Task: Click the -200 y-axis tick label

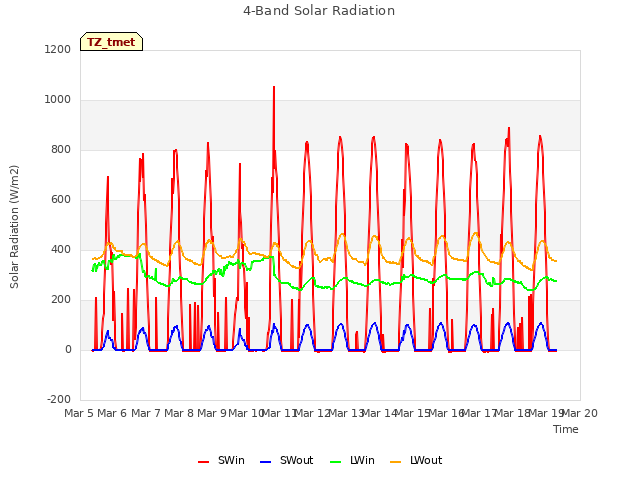Action: point(59,399)
